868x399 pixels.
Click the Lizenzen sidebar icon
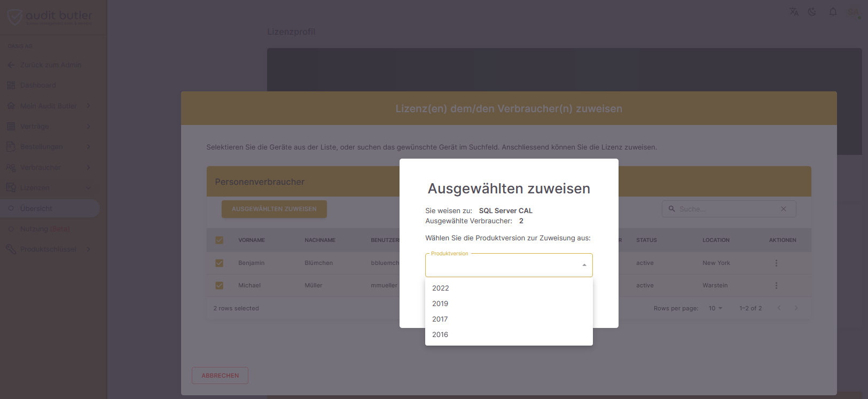coord(11,188)
